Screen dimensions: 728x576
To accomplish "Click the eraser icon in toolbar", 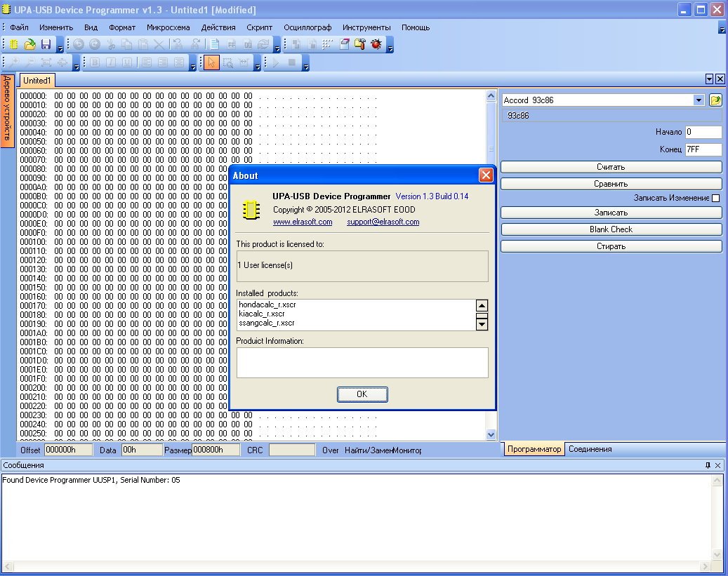I will (x=345, y=45).
